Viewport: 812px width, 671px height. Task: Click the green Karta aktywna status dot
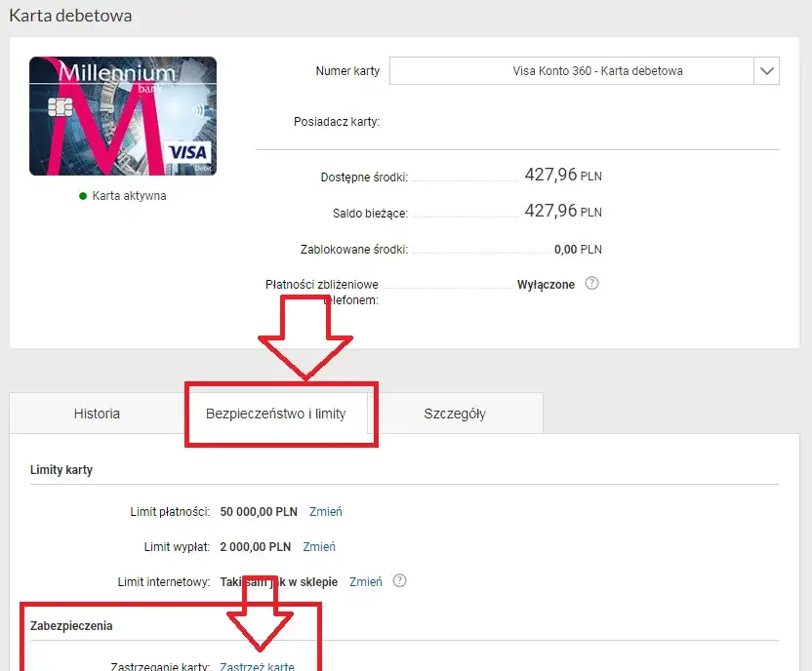coord(83,196)
